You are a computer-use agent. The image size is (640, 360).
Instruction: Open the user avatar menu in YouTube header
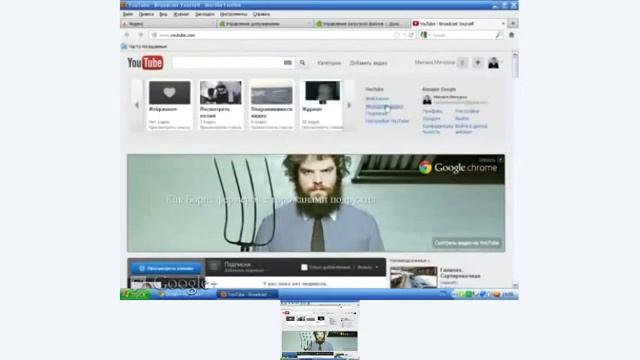493,63
